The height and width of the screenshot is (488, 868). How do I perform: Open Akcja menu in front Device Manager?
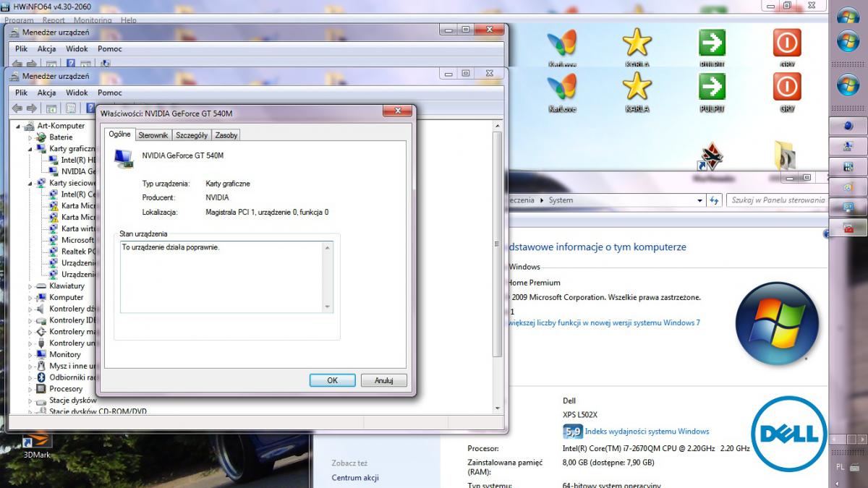tap(46, 93)
